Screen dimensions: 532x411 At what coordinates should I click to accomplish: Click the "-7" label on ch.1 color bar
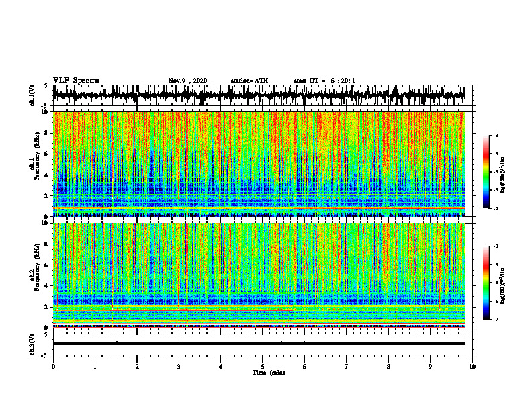click(x=496, y=208)
